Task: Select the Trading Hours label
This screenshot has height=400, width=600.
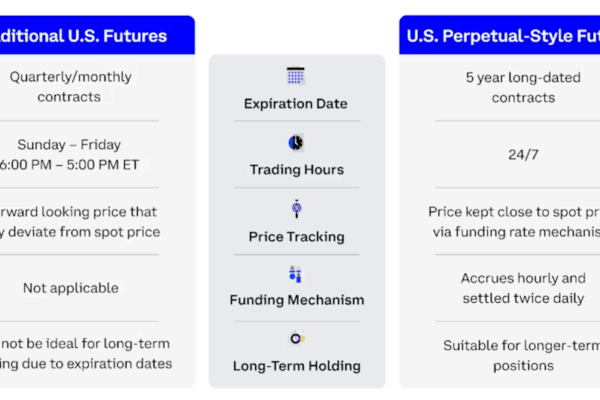Action: [x=297, y=170]
